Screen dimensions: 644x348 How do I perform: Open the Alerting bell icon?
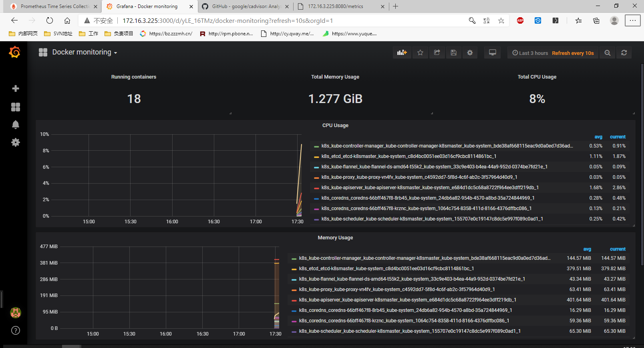[16, 125]
